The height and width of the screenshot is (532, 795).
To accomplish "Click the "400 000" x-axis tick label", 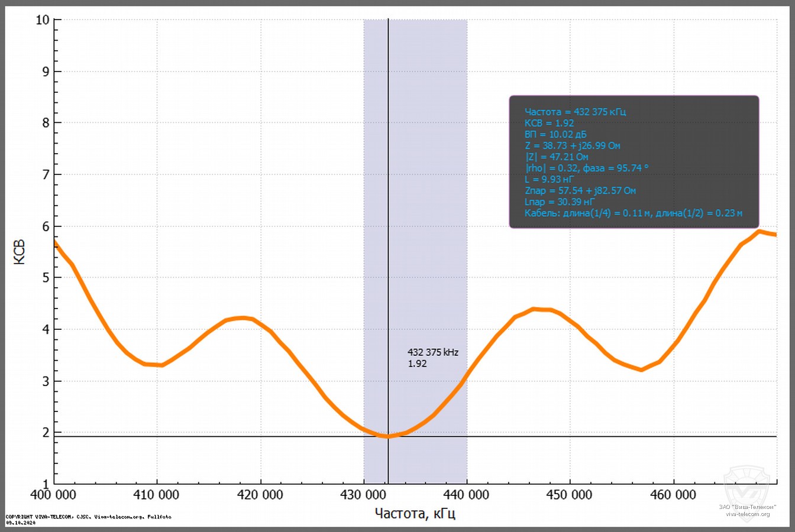I will [53, 495].
